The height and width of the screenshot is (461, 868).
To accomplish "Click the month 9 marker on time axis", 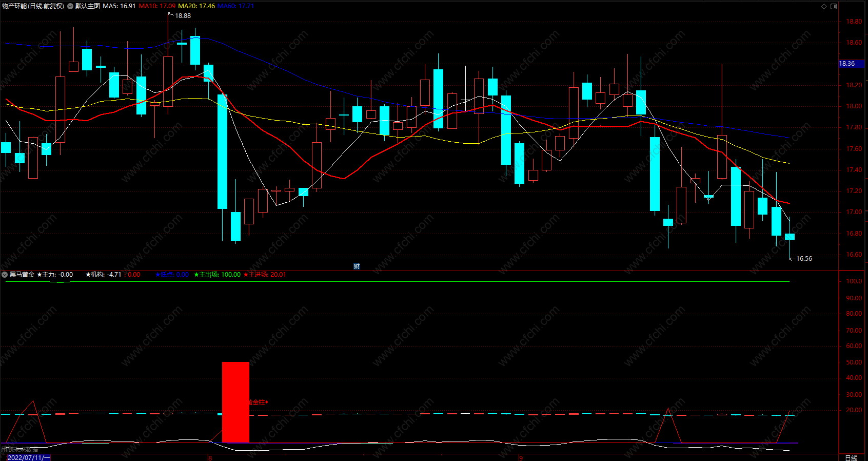I will point(521,458).
